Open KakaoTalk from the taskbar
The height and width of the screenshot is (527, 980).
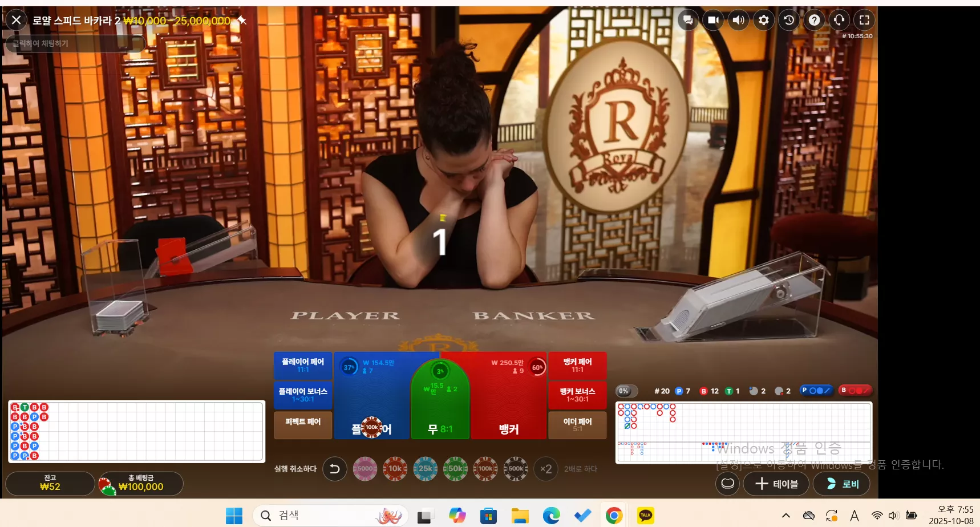[645, 516]
